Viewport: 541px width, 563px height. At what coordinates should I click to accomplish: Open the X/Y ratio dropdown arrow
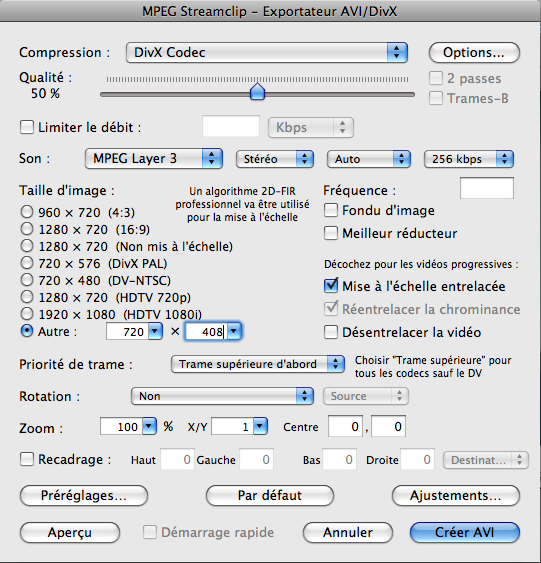tap(260, 427)
